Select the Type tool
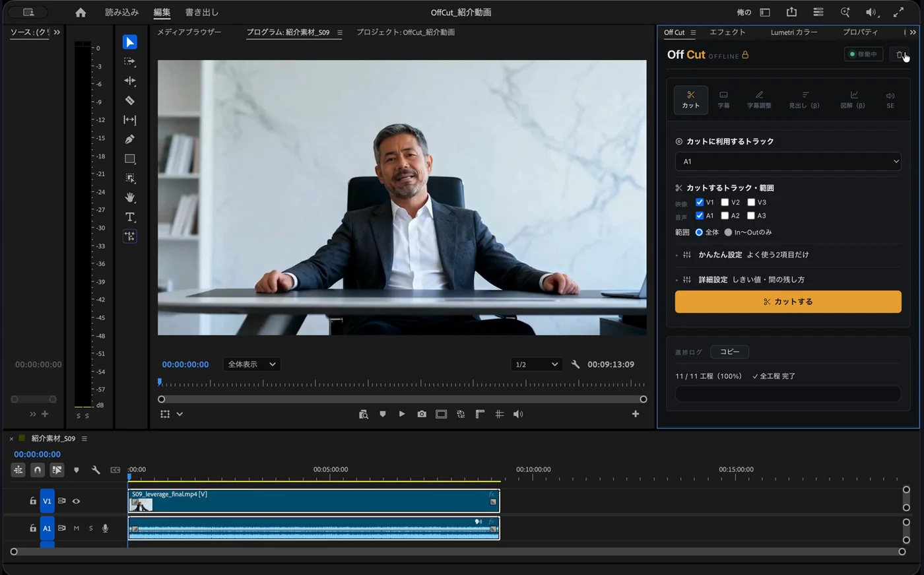 [130, 217]
